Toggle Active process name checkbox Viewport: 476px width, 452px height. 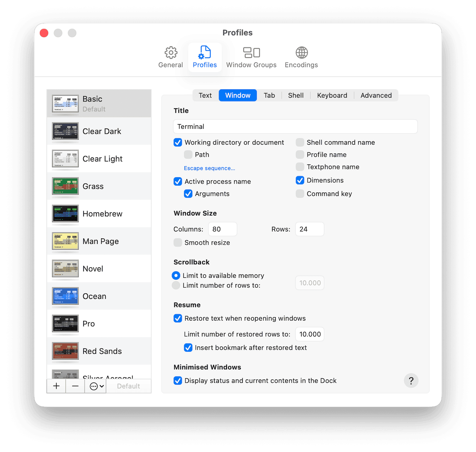178,181
